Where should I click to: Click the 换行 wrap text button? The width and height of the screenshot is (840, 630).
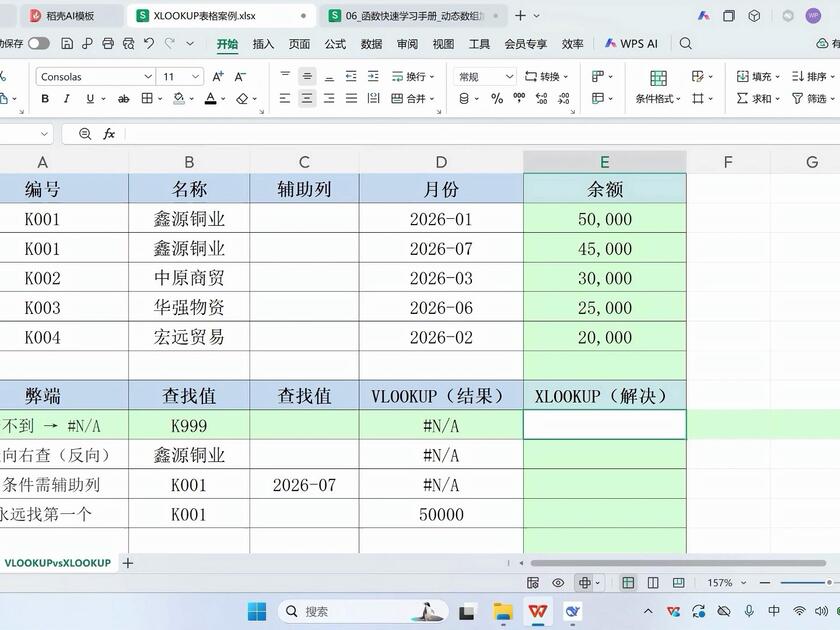(412, 77)
